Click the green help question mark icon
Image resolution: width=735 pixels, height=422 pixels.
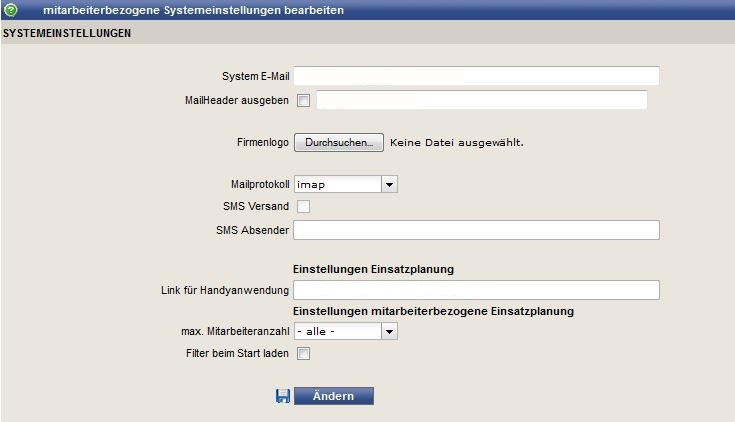pyautogui.click(x=11, y=10)
